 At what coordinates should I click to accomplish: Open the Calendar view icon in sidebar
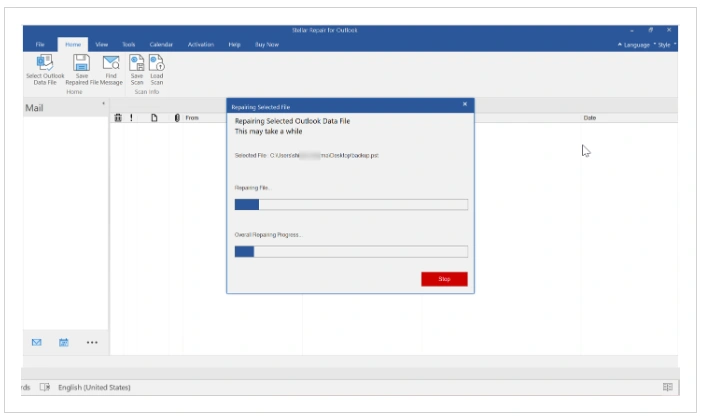click(x=64, y=342)
